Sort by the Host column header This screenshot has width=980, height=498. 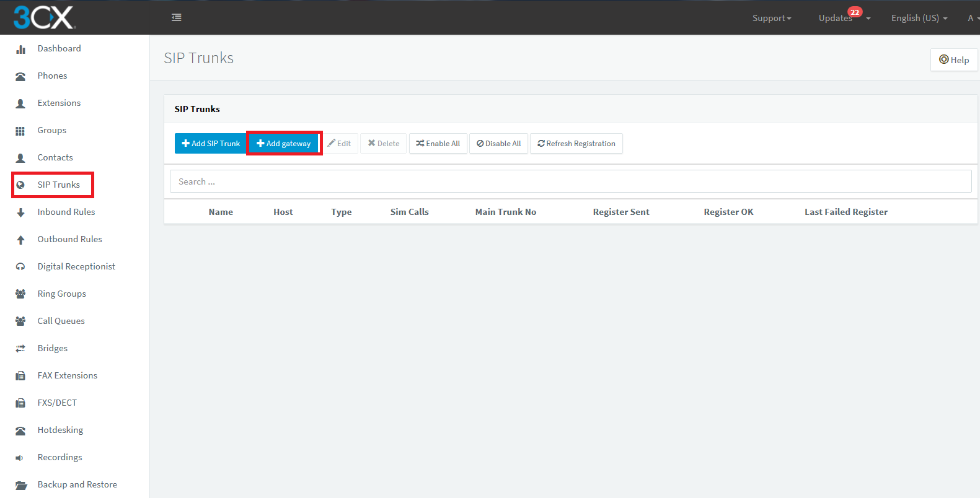click(283, 212)
